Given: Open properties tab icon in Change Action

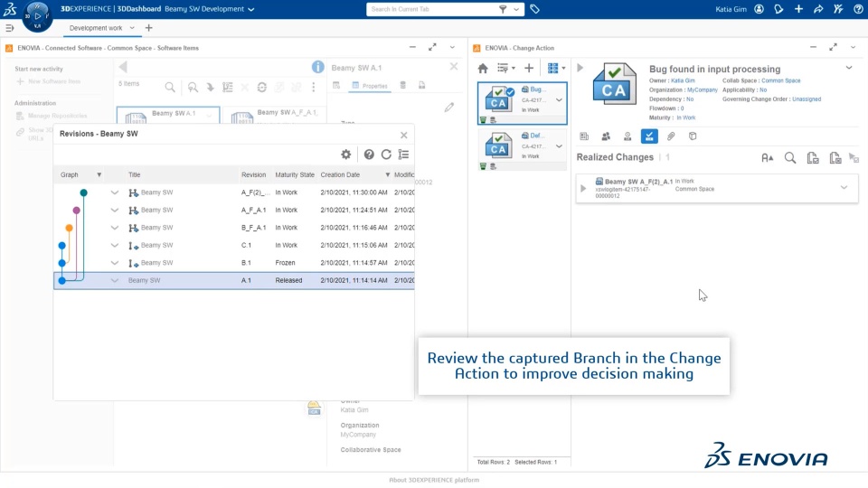Looking at the screenshot, I should (x=584, y=136).
